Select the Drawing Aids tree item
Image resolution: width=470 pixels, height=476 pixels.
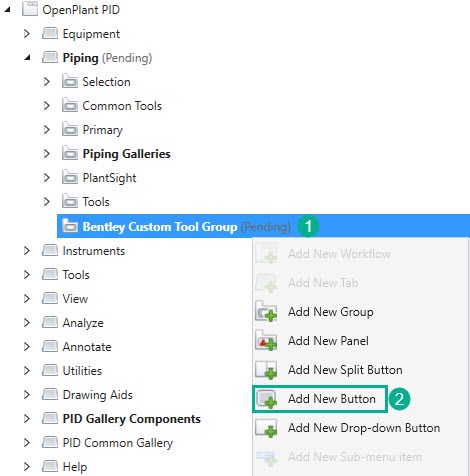coord(98,395)
